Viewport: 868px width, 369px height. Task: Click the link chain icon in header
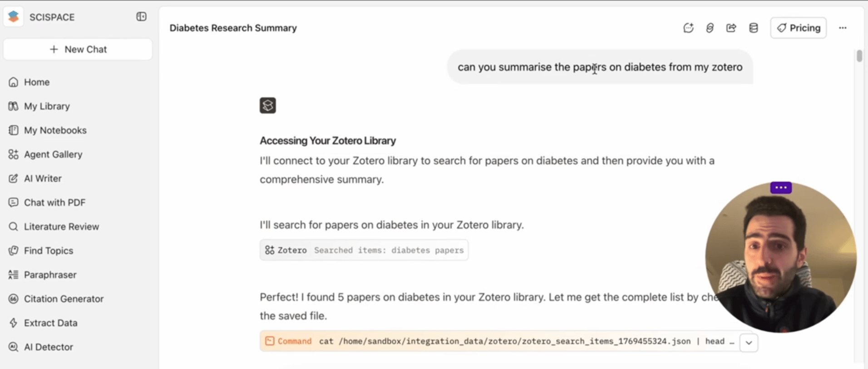click(710, 28)
